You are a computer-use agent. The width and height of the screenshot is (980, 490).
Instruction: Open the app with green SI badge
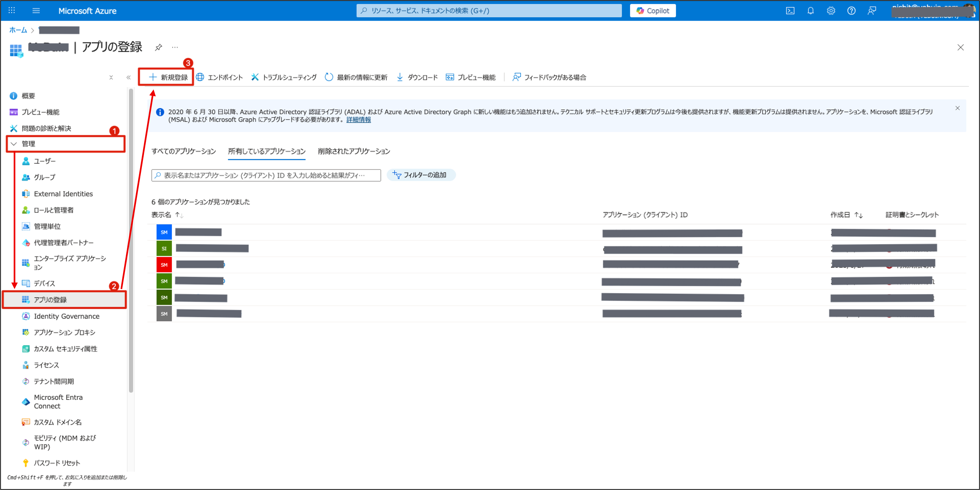tap(212, 249)
